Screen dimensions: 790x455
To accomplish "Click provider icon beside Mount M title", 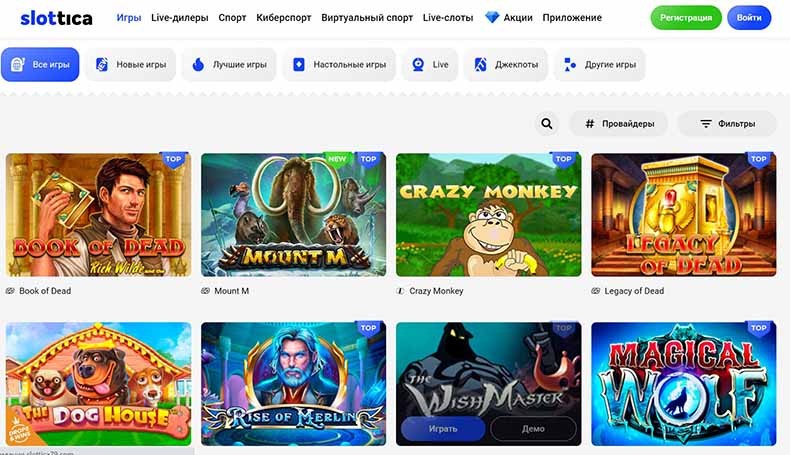I will pos(206,291).
